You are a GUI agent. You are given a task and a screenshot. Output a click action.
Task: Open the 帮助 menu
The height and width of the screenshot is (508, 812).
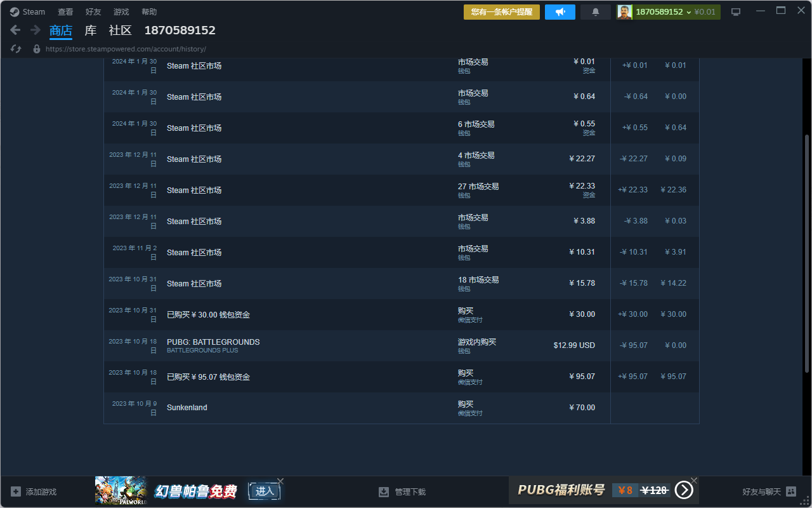point(149,12)
